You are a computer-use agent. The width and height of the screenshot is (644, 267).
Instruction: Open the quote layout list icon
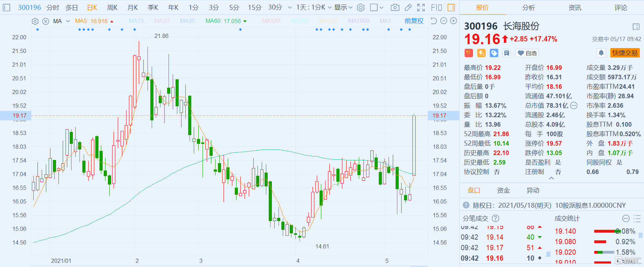[x=636, y=27]
